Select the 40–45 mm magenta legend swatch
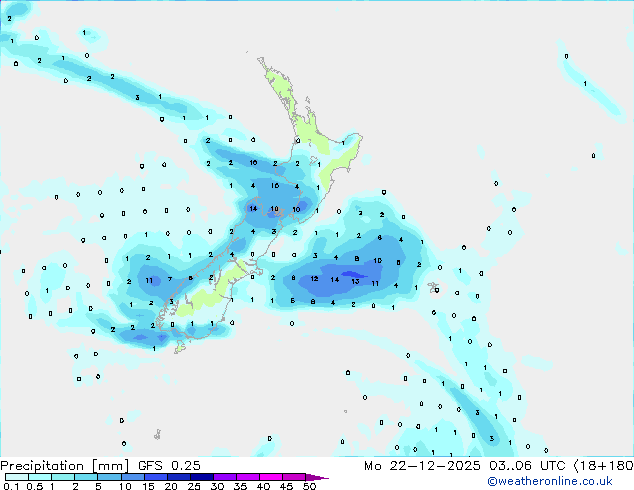 point(271,477)
